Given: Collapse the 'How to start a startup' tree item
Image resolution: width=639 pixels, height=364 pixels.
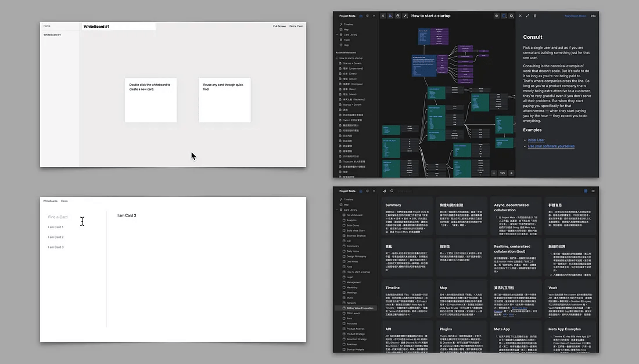Looking at the screenshot, I should 337,58.
